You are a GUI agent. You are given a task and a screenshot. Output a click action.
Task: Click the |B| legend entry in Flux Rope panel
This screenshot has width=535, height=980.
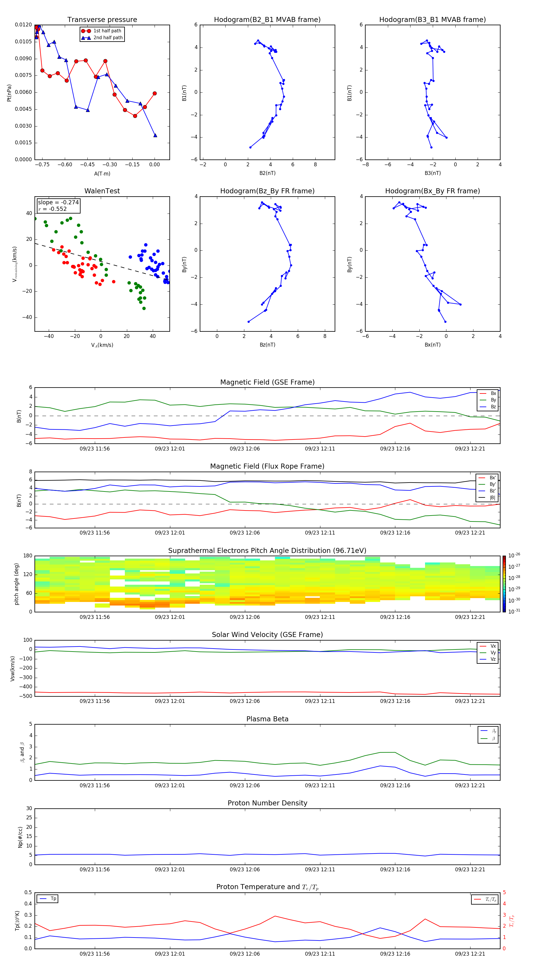pos(487,498)
